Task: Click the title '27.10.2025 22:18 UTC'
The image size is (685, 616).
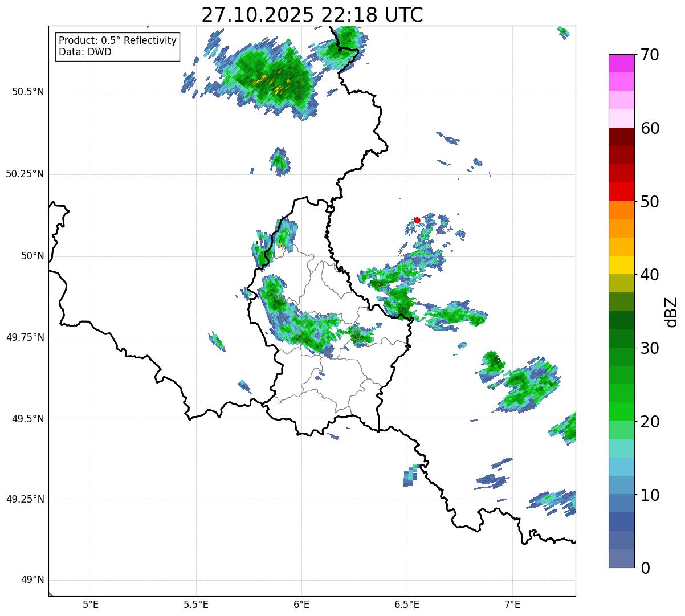Action: click(312, 14)
